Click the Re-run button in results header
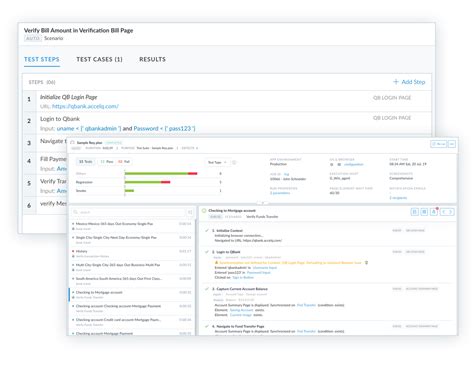 438,144
